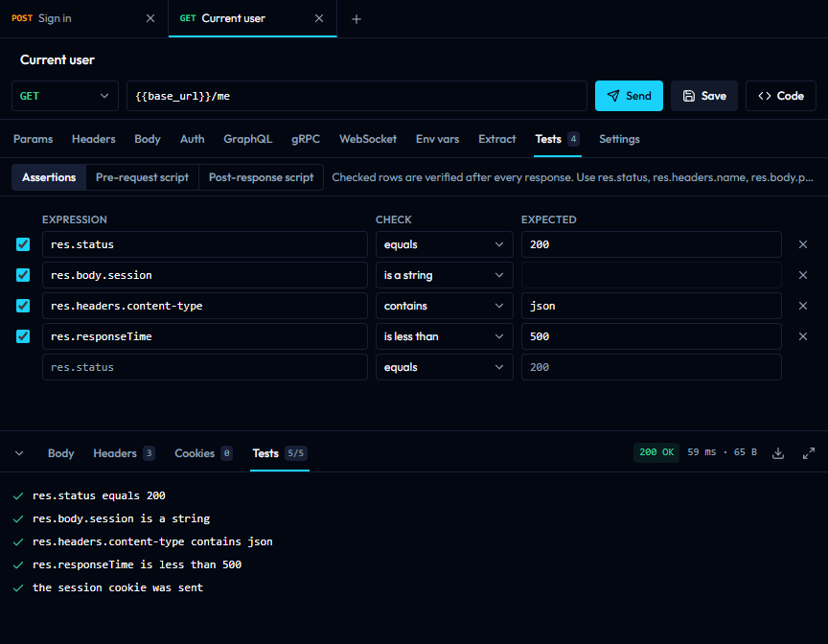828x644 pixels.
Task: Close the Current user tab
Action: tap(319, 18)
